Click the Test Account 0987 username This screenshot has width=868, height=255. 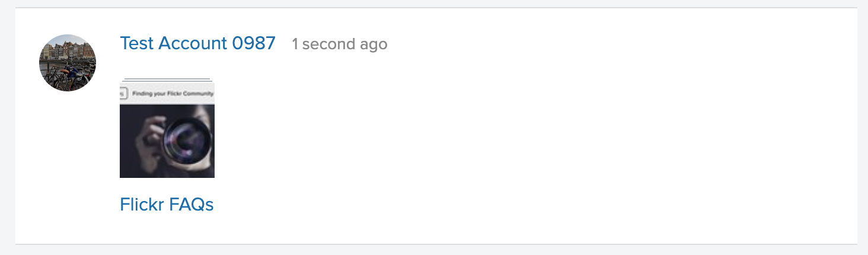(198, 43)
